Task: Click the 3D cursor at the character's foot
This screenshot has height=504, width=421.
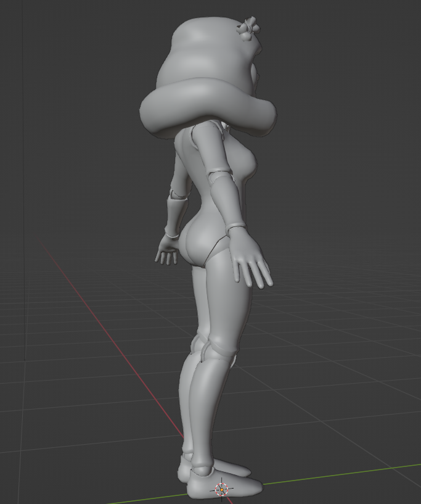Action: [x=221, y=489]
